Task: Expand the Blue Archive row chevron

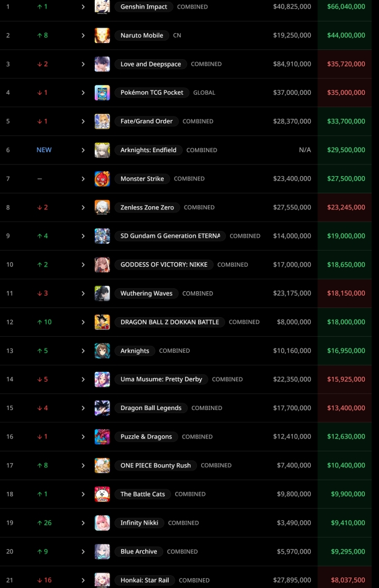Action: tap(83, 552)
